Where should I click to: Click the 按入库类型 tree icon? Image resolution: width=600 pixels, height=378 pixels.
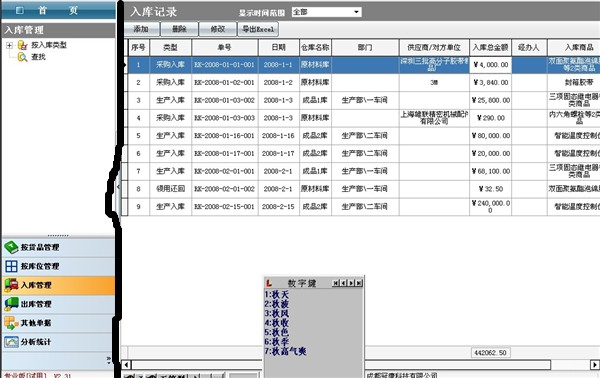(x=23, y=45)
